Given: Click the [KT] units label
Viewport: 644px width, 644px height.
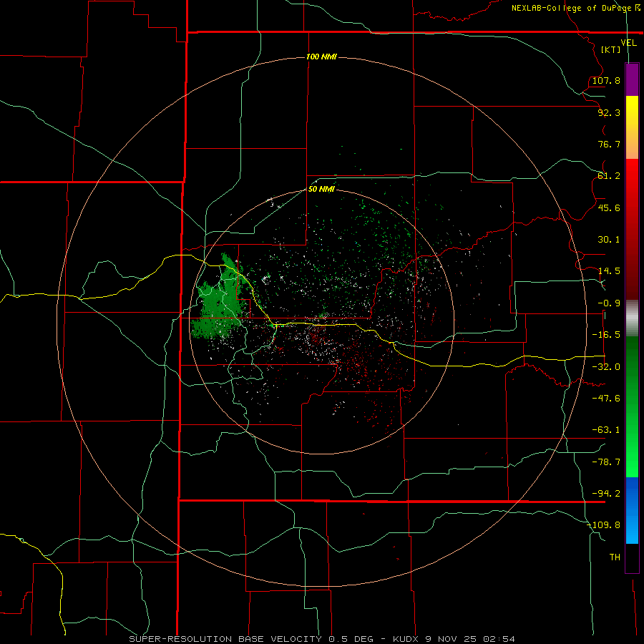Looking at the screenshot, I should coord(611,49).
